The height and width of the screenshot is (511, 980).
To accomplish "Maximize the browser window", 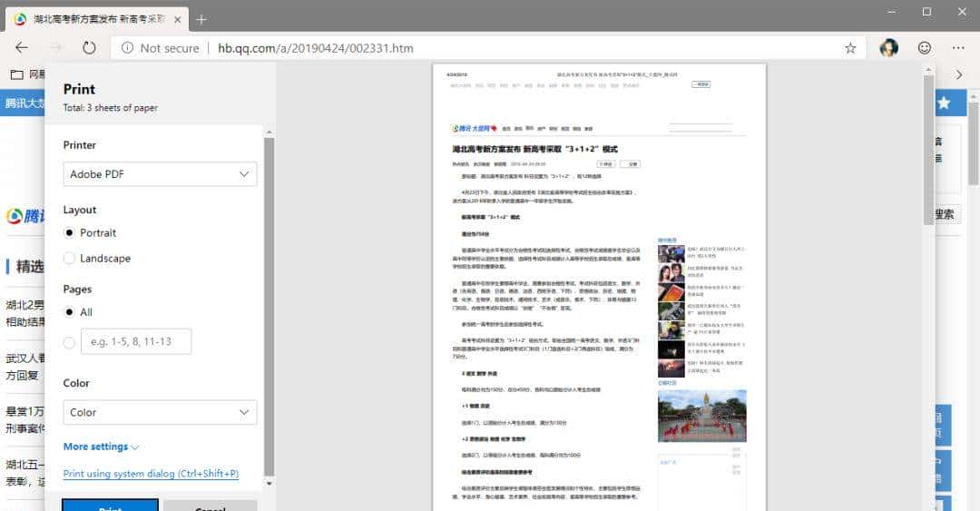I will click(x=926, y=12).
